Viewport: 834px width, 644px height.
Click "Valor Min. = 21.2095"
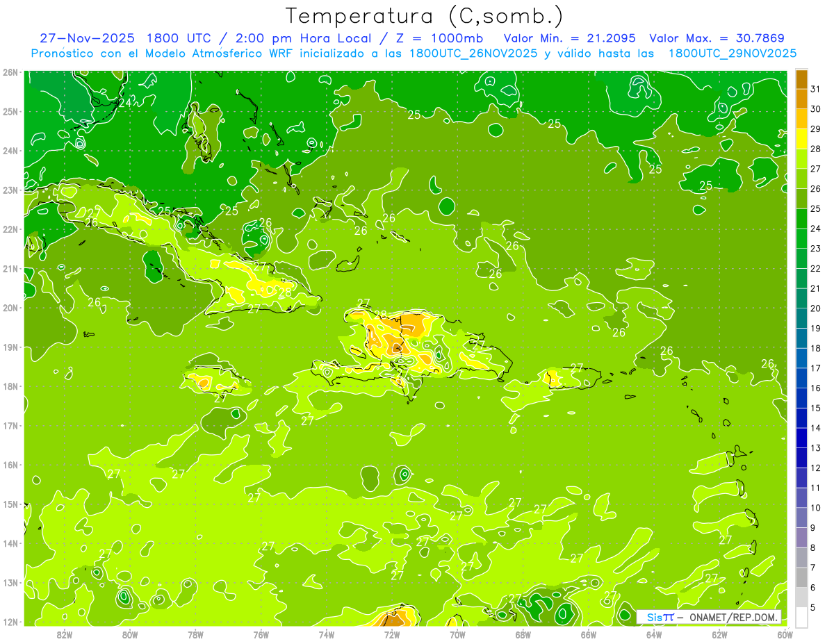click(x=571, y=38)
